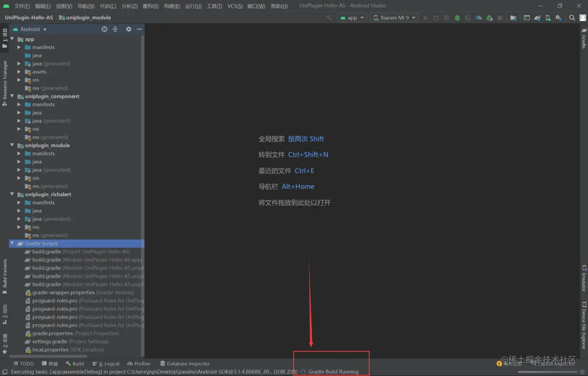Click the Project tree horizontal scrollbar

coord(49,356)
